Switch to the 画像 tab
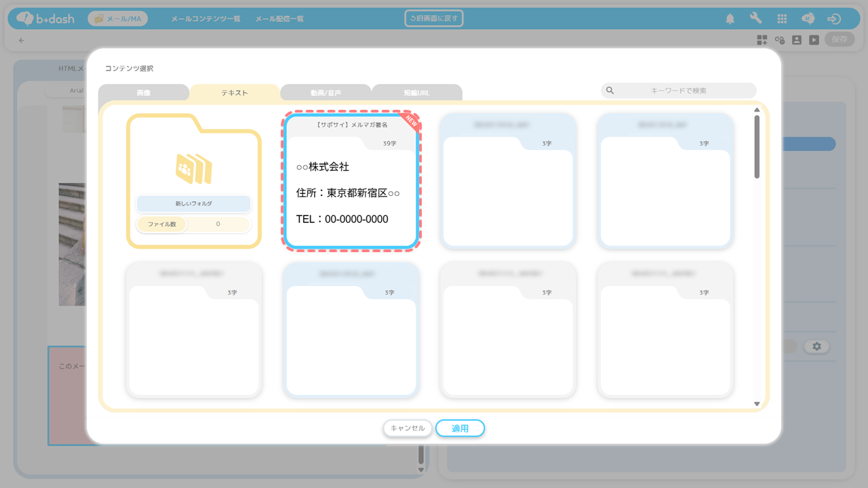This screenshot has height=488, width=868. tap(144, 93)
